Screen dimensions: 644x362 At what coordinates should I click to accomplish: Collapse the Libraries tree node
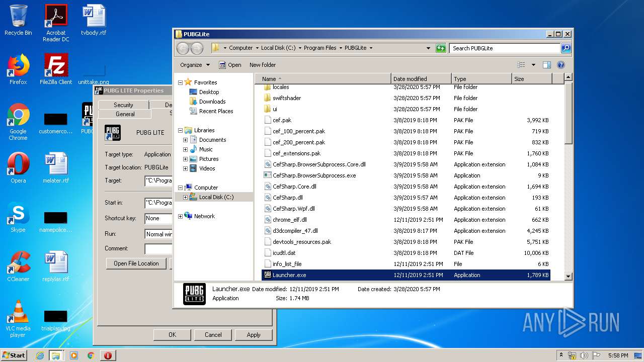180,130
